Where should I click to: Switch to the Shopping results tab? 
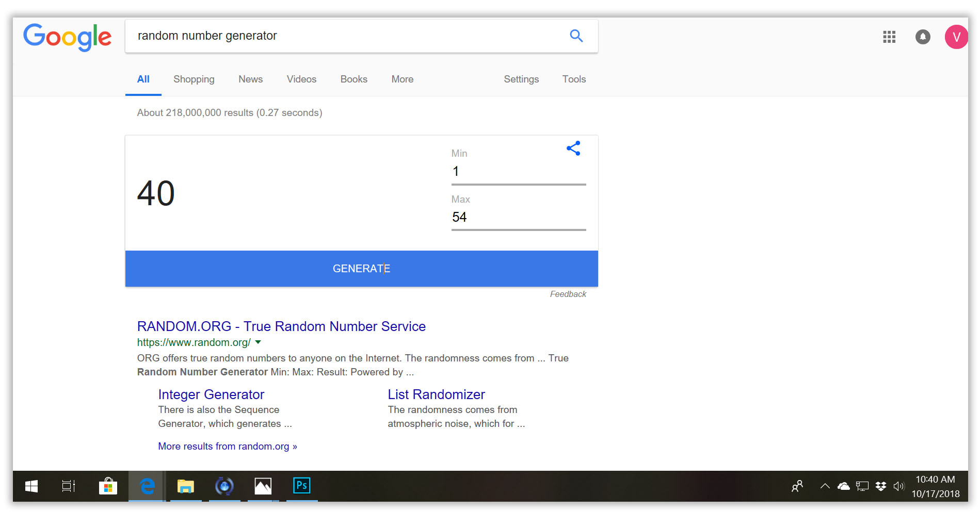tap(194, 79)
